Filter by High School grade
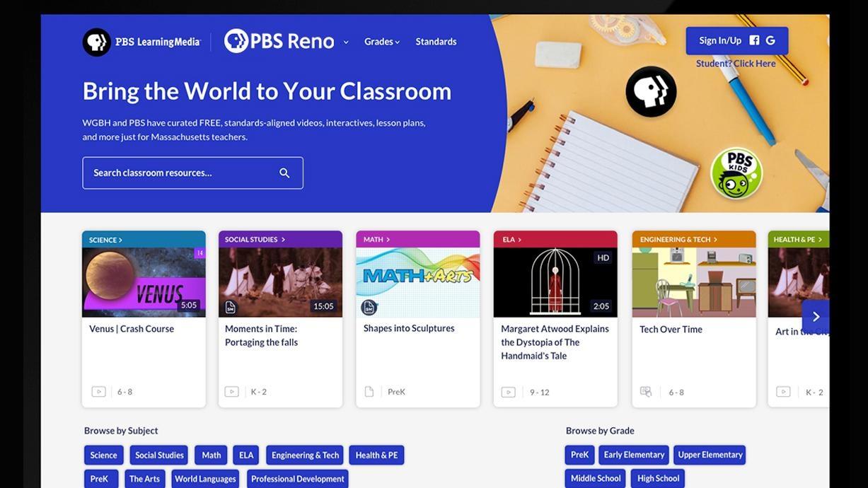 pos(658,479)
